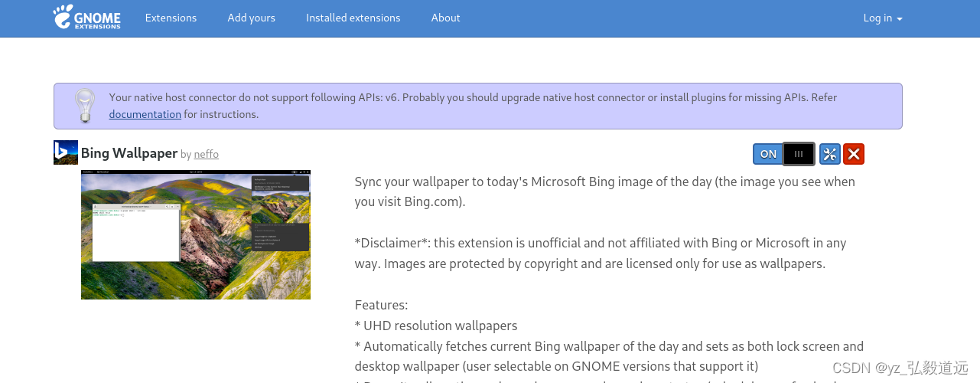Click the Bing Wallpaper title link
Screen dimensions: 980x383
129,153
